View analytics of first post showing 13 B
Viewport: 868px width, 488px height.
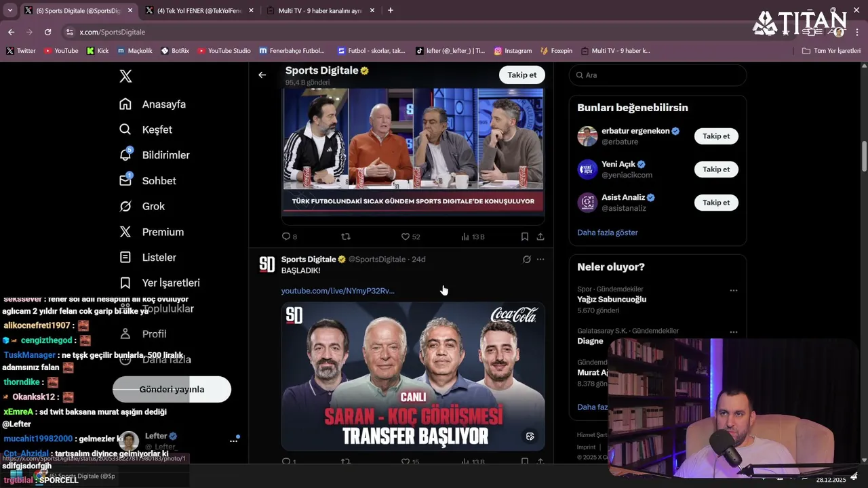473,237
